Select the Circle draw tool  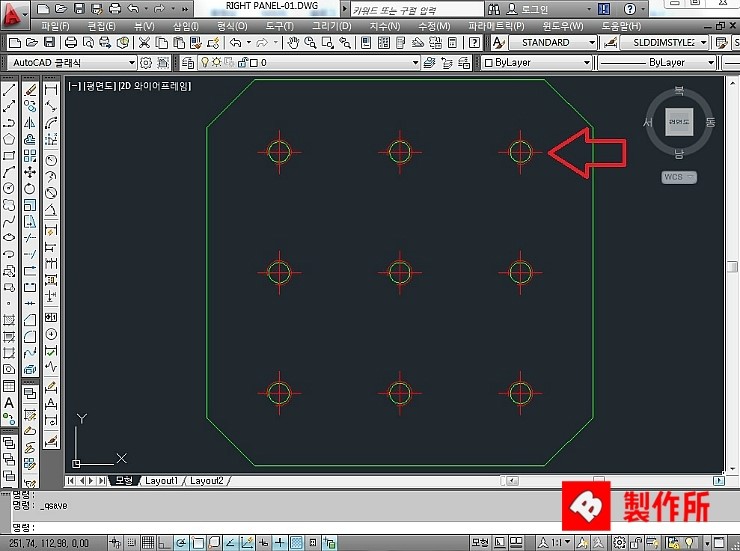[x=9, y=189]
